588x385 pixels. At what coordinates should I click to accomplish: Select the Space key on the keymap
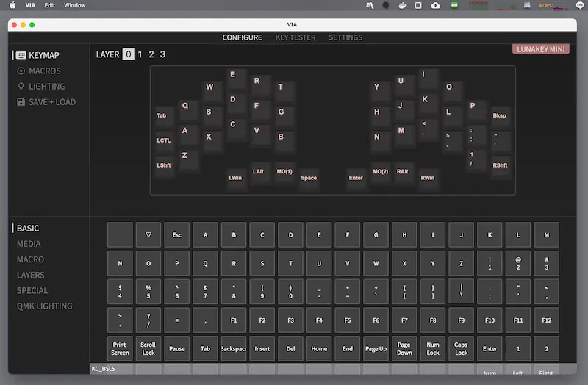pos(309,179)
